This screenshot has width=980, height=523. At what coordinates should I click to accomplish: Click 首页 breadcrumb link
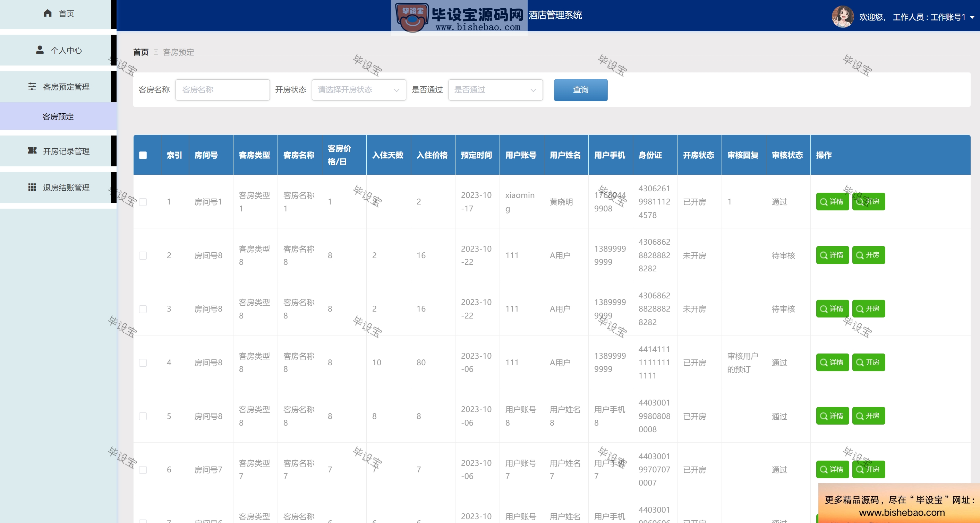pyautogui.click(x=141, y=52)
